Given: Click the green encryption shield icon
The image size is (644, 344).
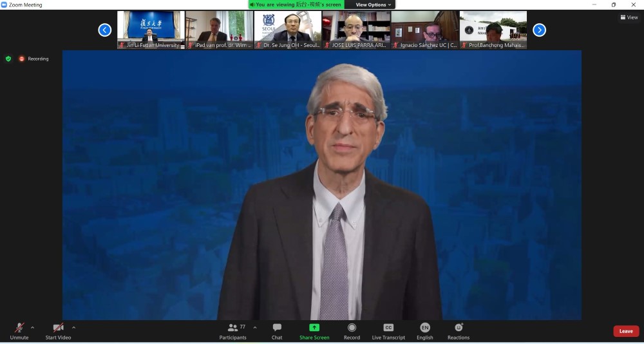Looking at the screenshot, I should pyautogui.click(x=8, y=59).
